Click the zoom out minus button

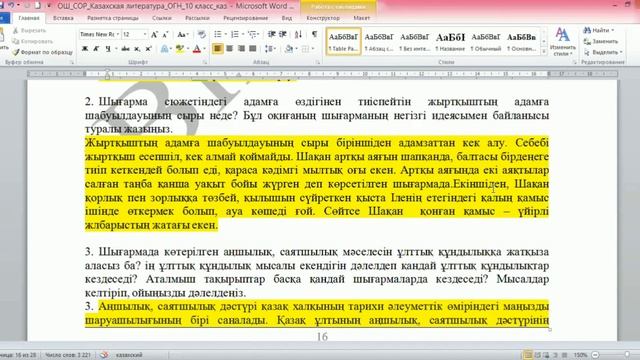[596, 355]
